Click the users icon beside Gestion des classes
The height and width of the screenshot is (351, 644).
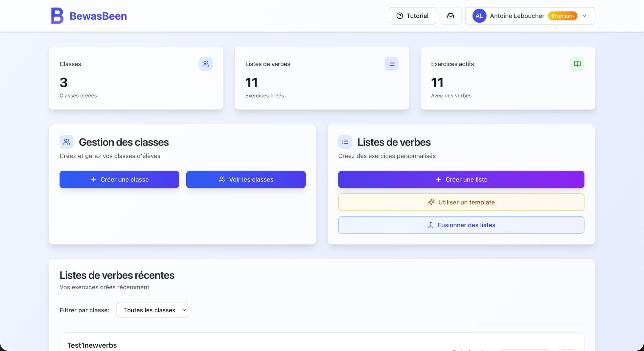click(66, 142)
